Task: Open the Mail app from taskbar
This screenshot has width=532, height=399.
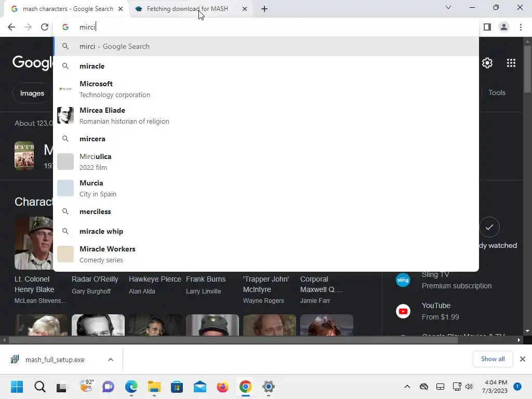Action: pyautogui.click(x=200, y=387)
